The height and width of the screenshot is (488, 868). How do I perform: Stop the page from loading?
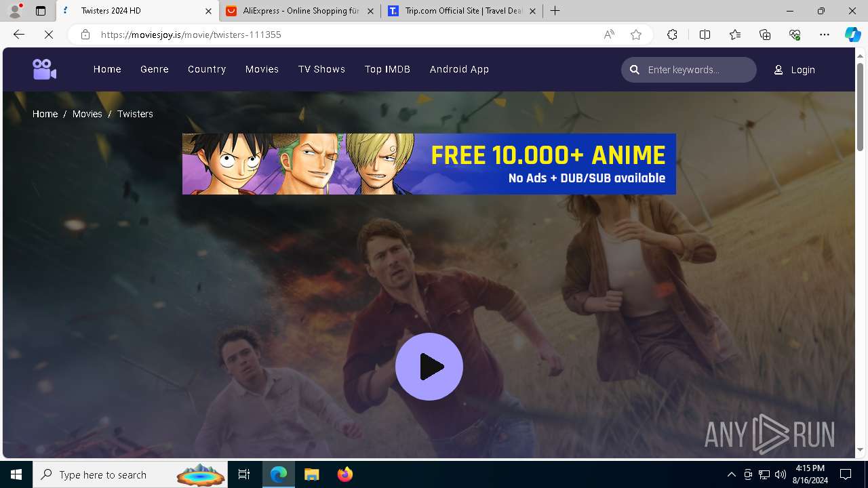click(49, 35)
